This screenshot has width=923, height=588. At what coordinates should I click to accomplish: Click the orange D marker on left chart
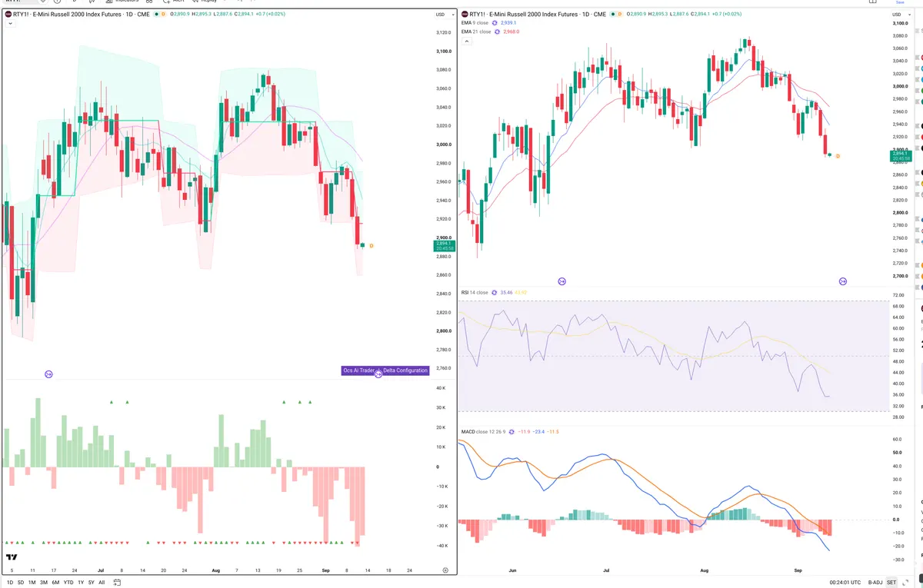[x=372, y=246]
